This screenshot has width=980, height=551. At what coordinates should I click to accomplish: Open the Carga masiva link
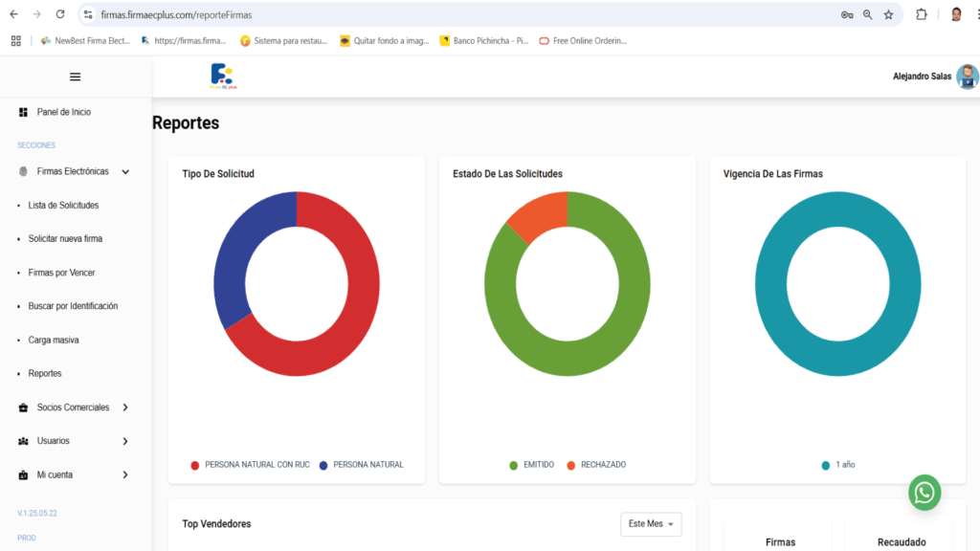pos(54,340)
